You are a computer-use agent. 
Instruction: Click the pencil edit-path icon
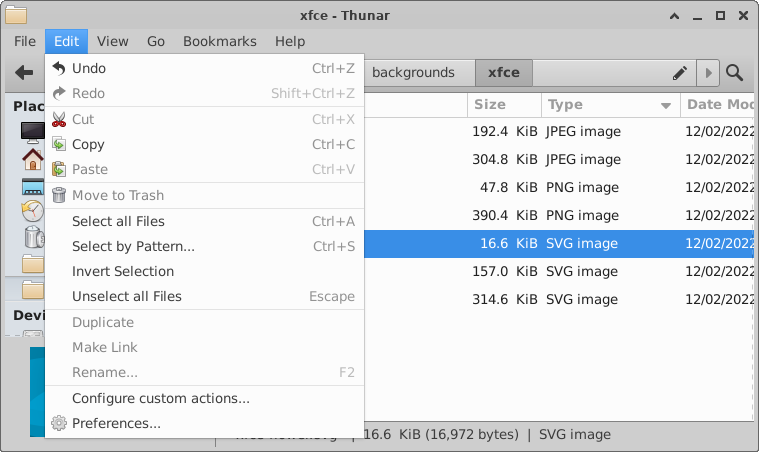pos(680,73)
